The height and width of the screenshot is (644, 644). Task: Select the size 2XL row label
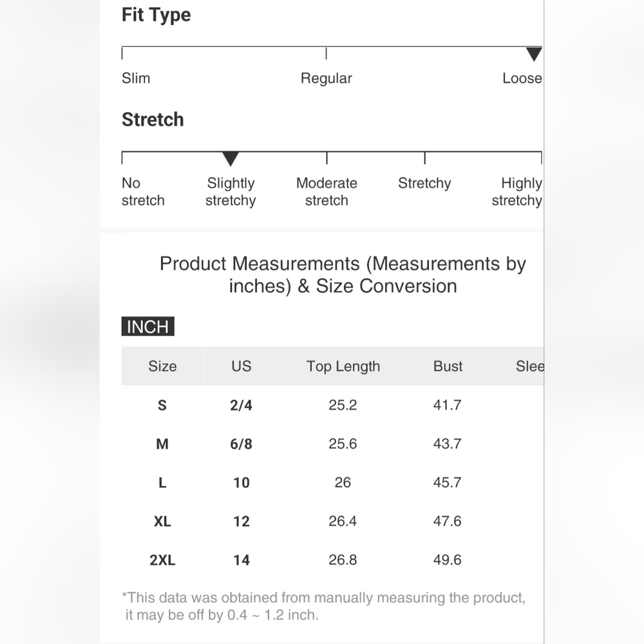(162, 560)
